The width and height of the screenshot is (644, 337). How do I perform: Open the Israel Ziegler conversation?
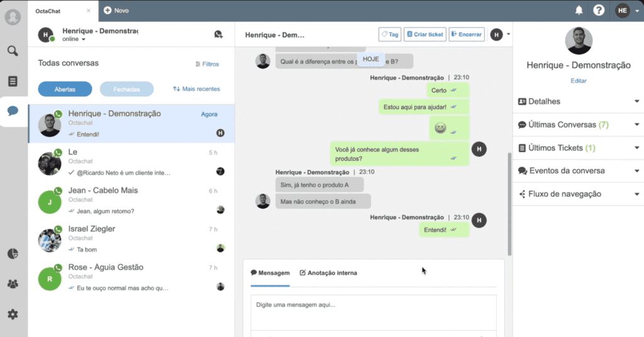coord(131,239)
